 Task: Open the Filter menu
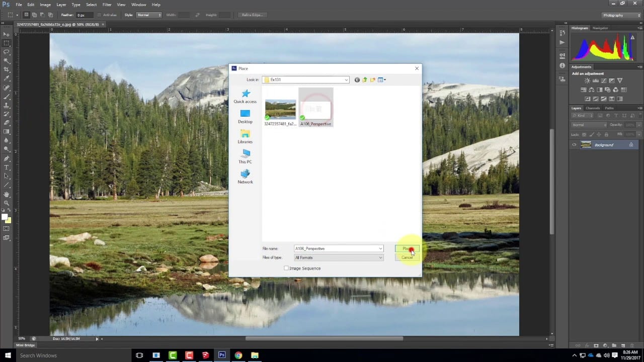[x=107, y=5]
